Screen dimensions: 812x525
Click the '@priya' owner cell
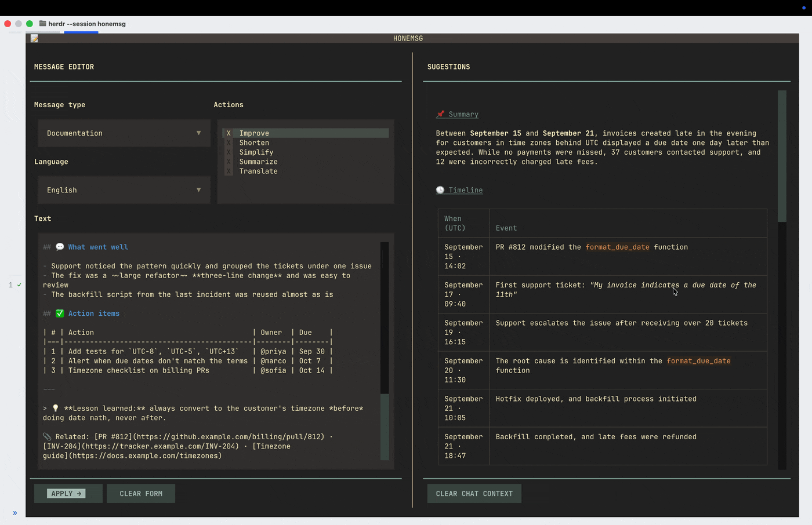pyautogui.click(x=273, y=351)
